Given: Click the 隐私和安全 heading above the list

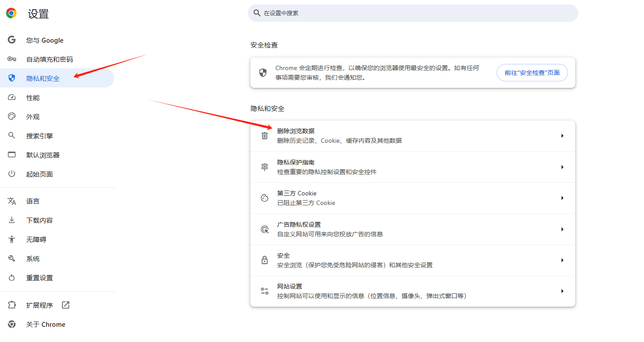Looking at the screenshot, I should [x=268, y=108].
